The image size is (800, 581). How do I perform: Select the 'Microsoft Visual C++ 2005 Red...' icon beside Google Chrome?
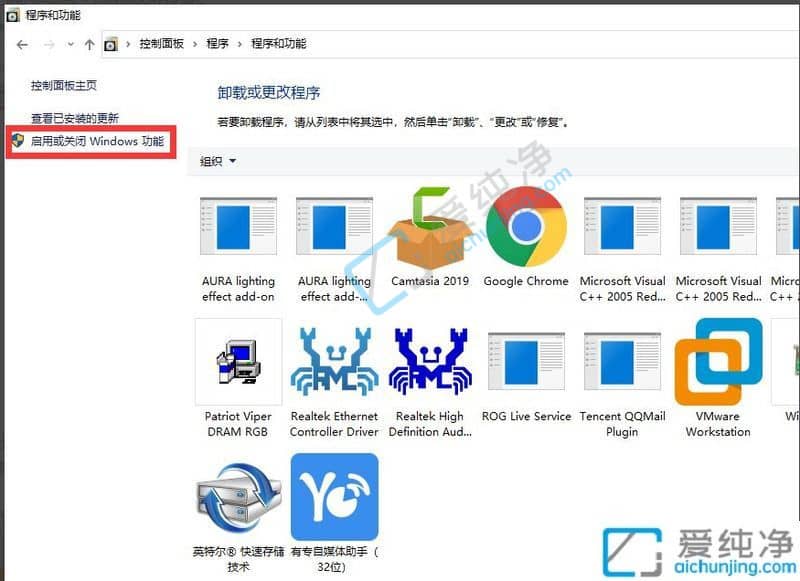tap(622, 226)
